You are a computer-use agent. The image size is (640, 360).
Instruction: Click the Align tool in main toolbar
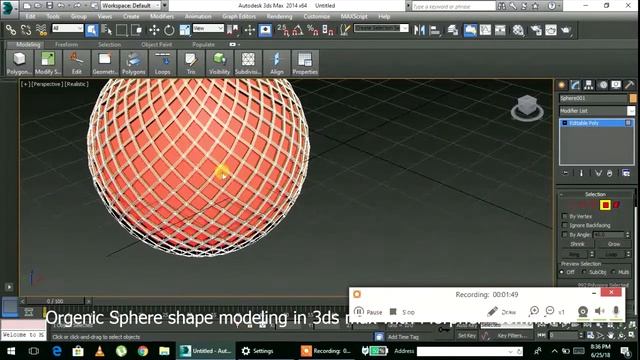pos(435,30)
